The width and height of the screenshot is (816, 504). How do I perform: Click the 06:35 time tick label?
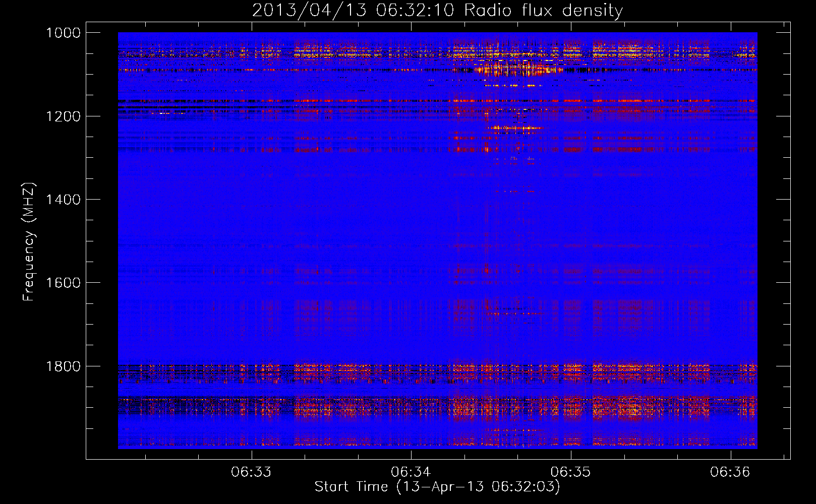(570, 472)
